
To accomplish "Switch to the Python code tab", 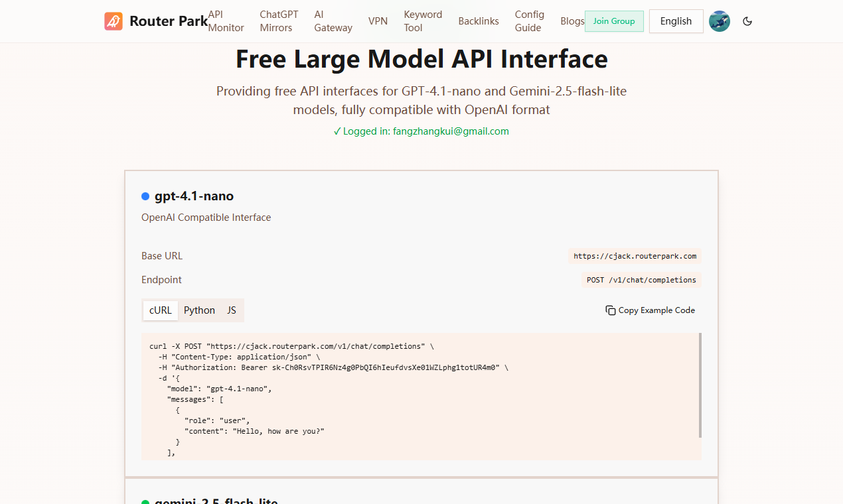I will (199, 310).
